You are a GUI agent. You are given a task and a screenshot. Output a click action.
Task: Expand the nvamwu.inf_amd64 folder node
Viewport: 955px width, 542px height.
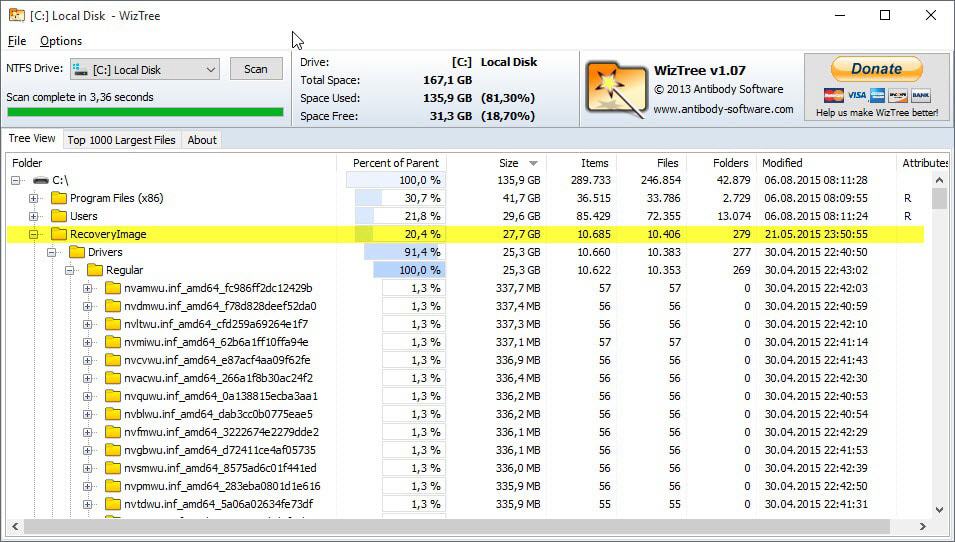pyautogui.click(x=87, y=288)
